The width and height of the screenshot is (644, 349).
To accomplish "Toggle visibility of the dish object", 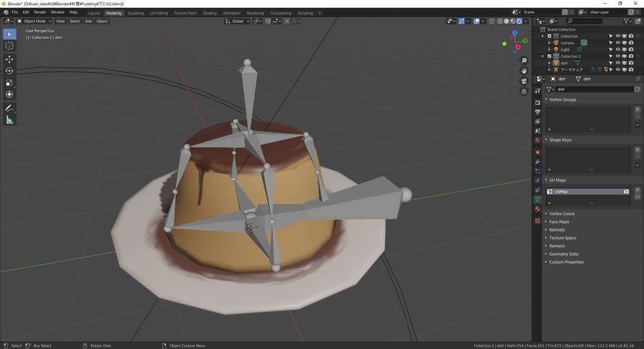I will [618, 63].
